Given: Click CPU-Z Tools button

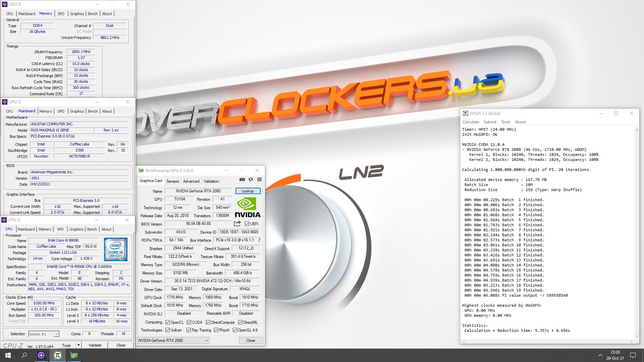Looking at the screenshot, I should [x=66, y=345].
